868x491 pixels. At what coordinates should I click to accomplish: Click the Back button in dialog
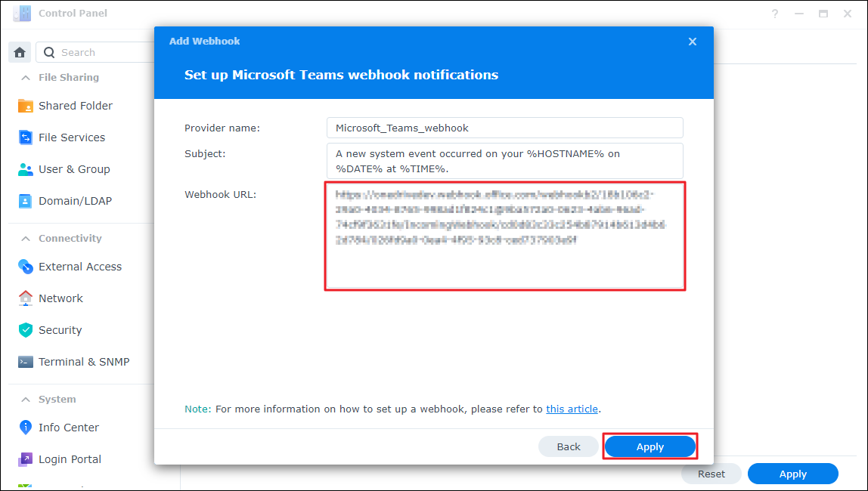coord(569,446)
